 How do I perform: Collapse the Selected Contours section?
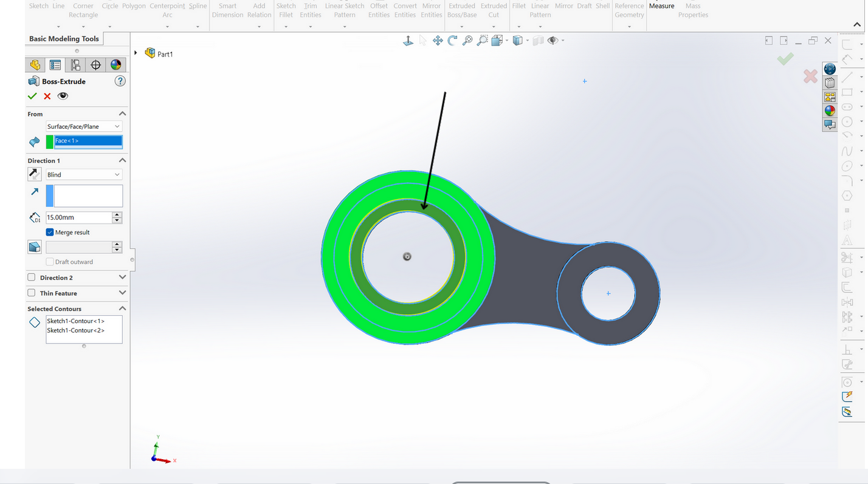click(122, 308)
